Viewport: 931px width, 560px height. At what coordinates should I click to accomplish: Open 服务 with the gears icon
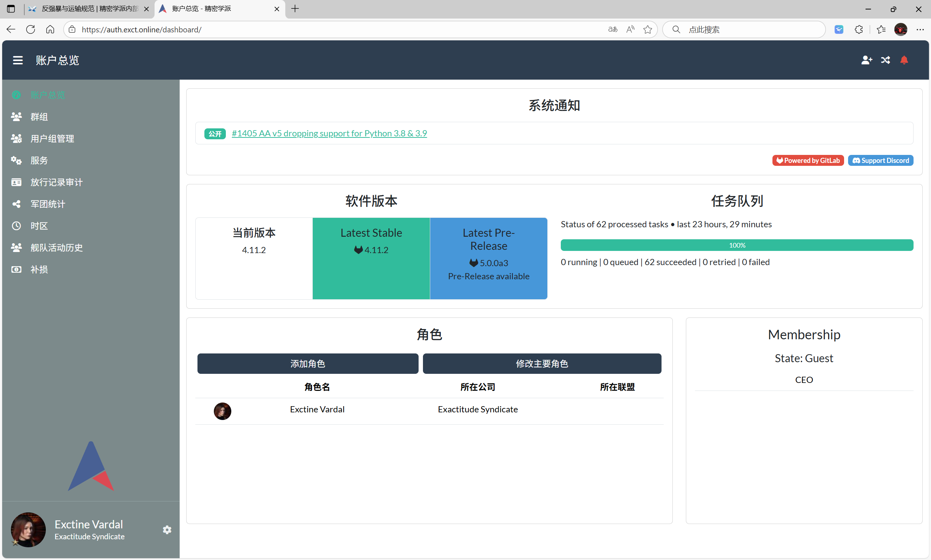pos(39,160)
